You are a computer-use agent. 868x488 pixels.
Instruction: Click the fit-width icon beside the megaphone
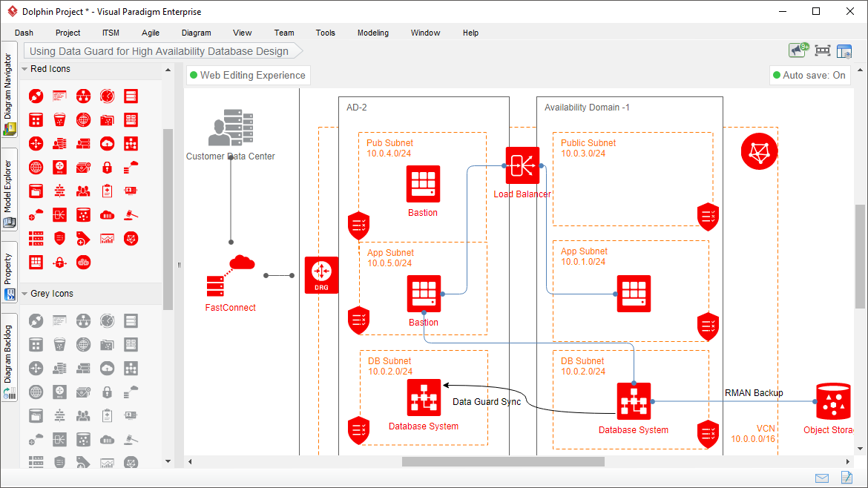[823, 51]
